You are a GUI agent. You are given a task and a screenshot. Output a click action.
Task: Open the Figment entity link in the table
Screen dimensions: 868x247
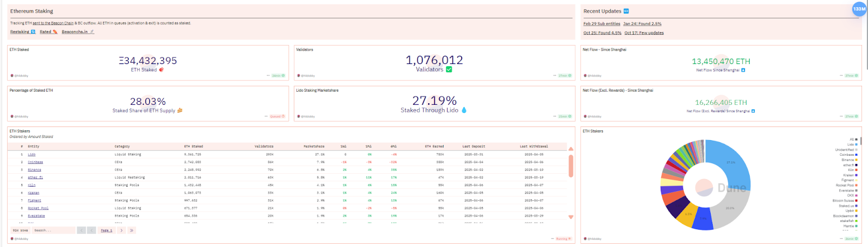[34, 200]
